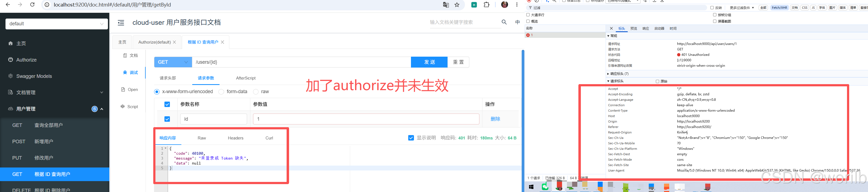Open 查询全部用户 GET endpoint

[x=55, y=126]
